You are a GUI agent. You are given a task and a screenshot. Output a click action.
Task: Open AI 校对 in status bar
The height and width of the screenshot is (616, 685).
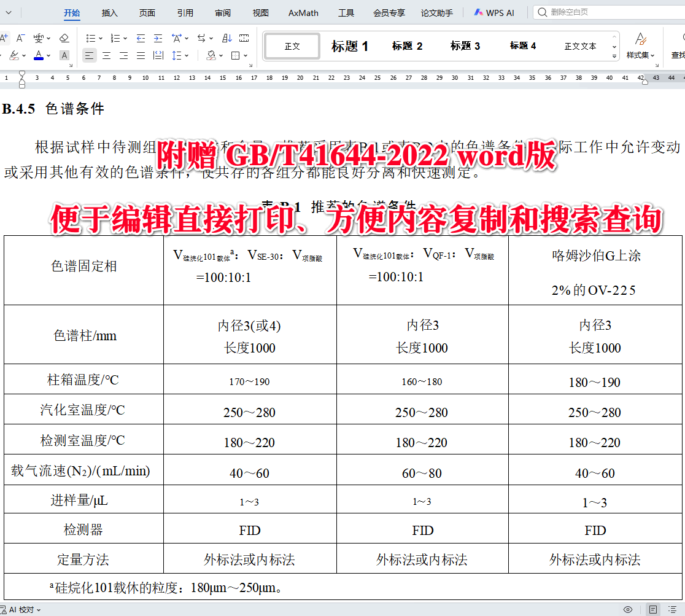pyautogui.click(x=20, y=609)
